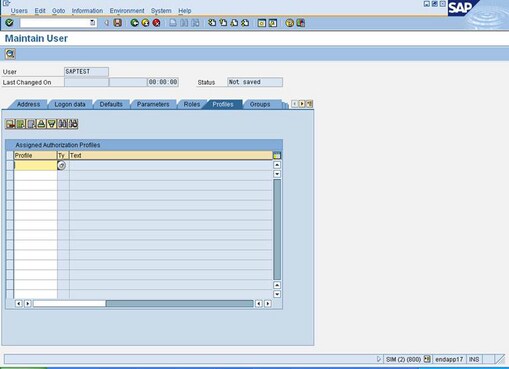
Task: Click the Find Next icon in toolbar
Action: [195, 23]
